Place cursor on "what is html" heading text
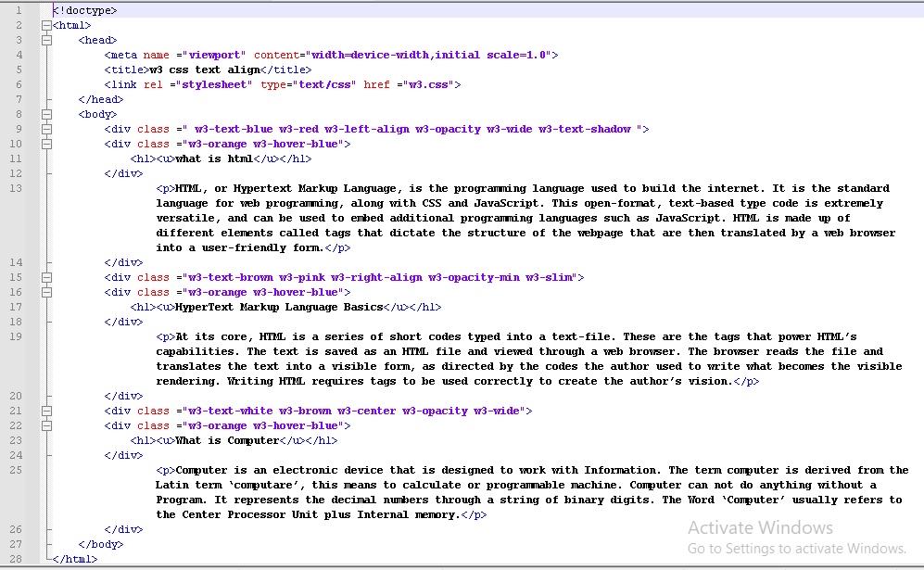Image resolution: width=924 pixels, height=570 pixels. [x=213, y=158]
